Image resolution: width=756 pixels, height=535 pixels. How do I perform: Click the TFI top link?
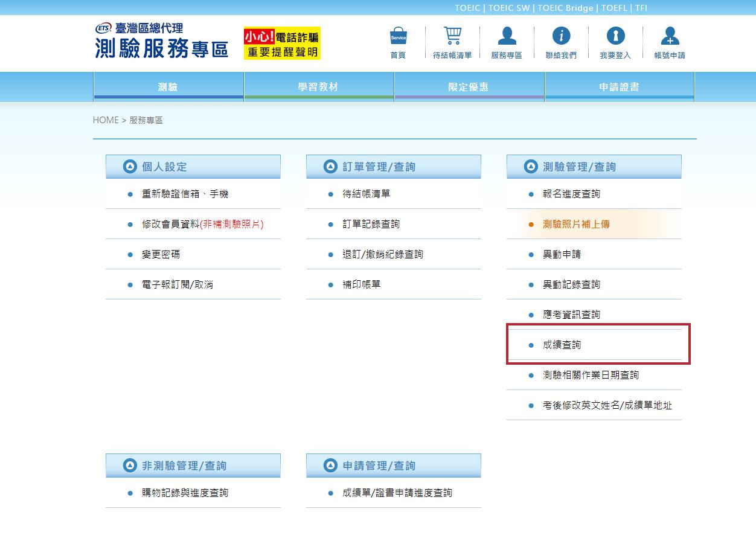pos(641,8)
